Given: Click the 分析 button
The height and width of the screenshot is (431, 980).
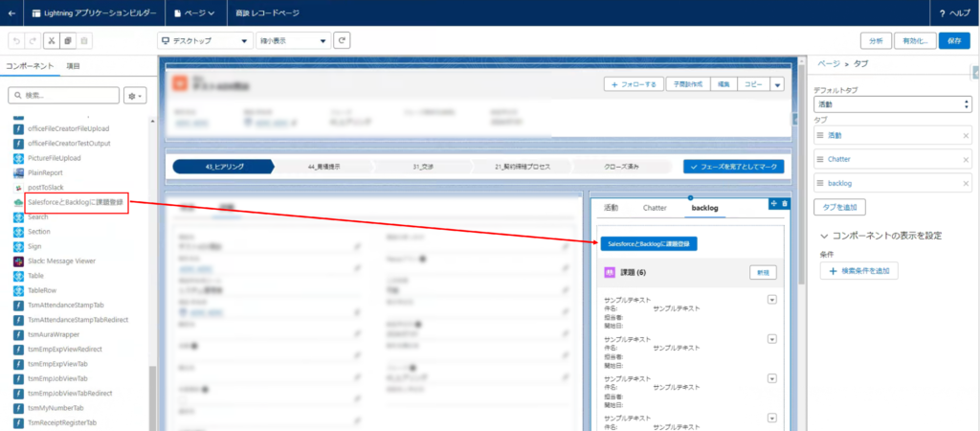Looking at the screenshot, I should click(876, 40).
